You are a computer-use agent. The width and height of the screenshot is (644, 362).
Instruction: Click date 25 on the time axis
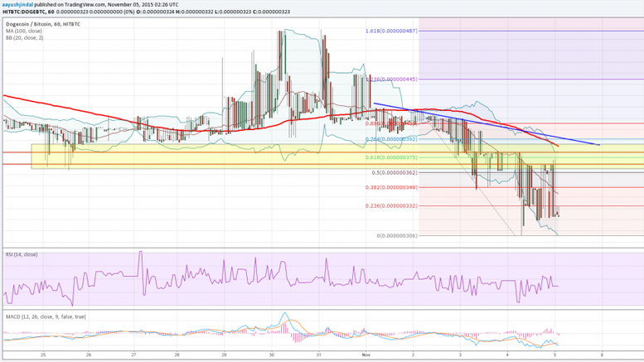(43, 355)
